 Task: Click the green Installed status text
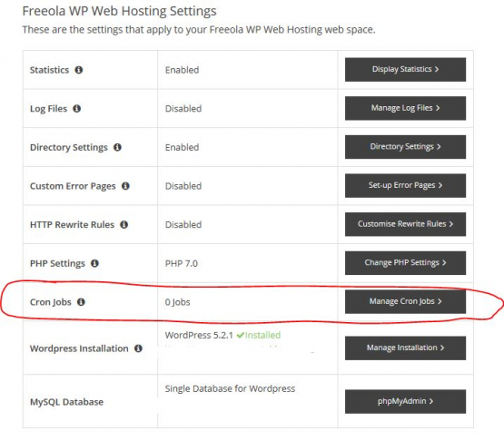262,335
